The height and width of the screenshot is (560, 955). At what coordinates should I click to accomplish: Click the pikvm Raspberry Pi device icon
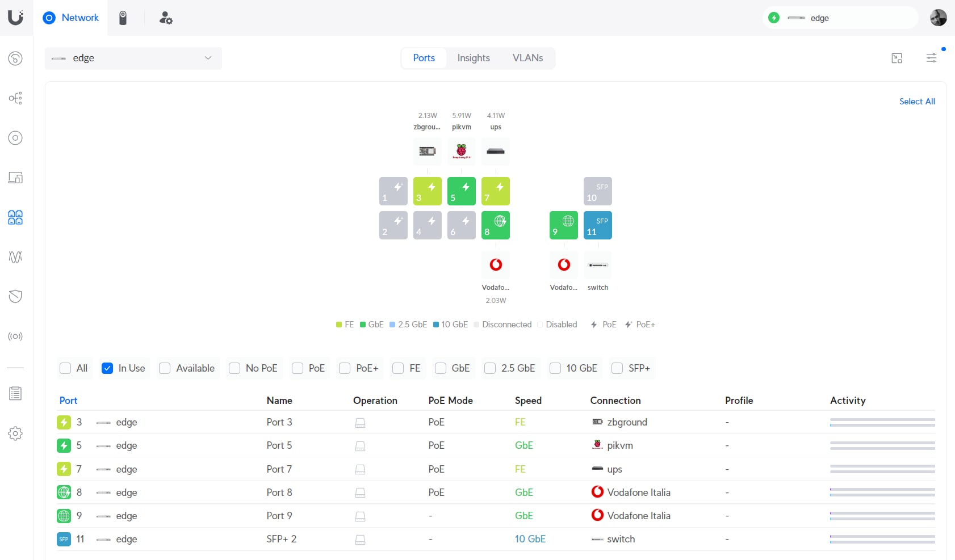click(x=462, y=151)
